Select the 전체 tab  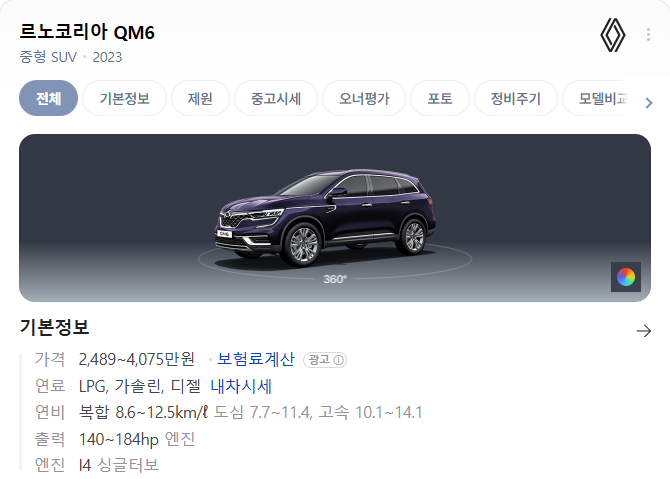pos(48,98)
